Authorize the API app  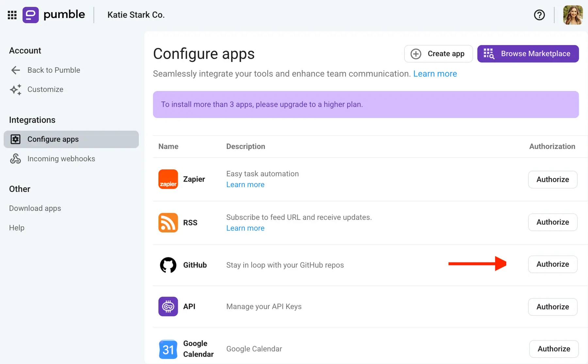pyautogui.click(x=553, y=307)
